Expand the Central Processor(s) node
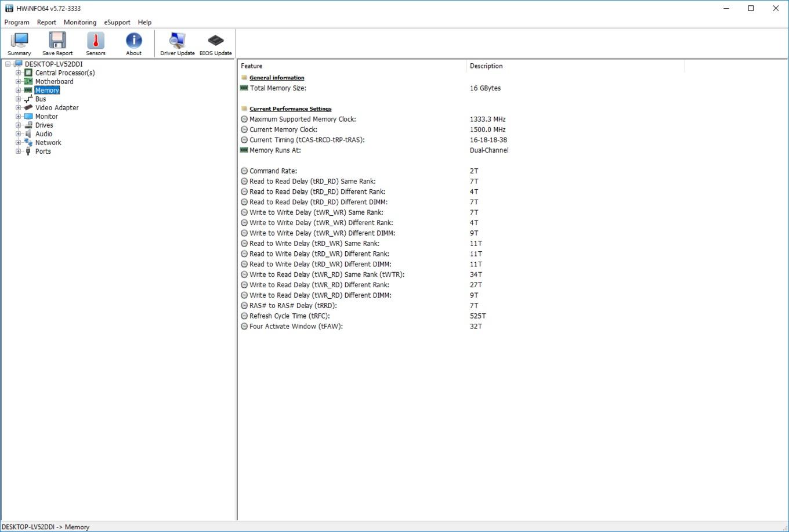 click(x=18, y=73)
